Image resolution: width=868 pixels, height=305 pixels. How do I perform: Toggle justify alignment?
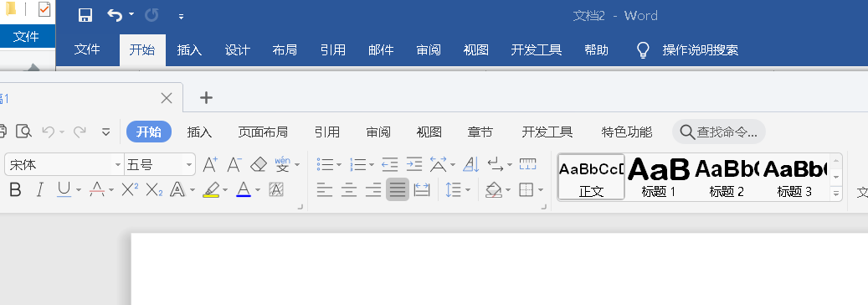[398, 189]
